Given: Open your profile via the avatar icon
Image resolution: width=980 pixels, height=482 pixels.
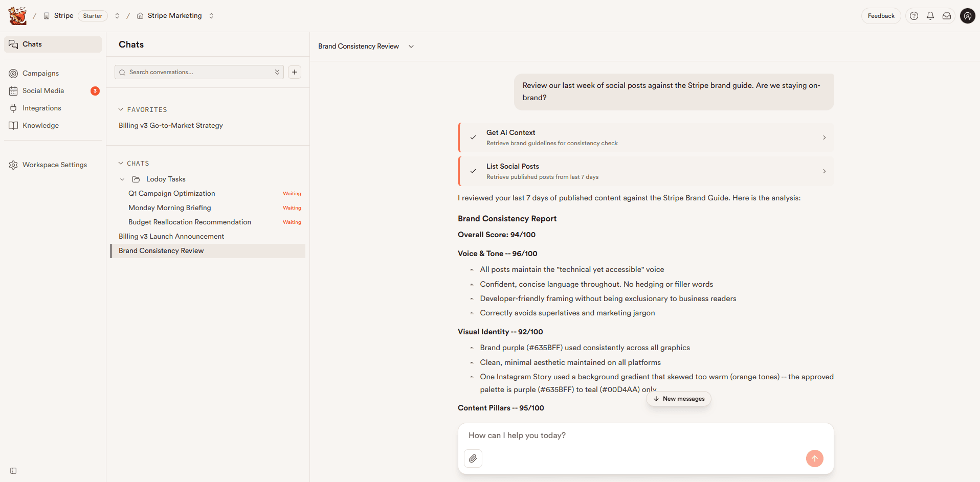Looking at the screenshot, I should (x=967, y=15).
